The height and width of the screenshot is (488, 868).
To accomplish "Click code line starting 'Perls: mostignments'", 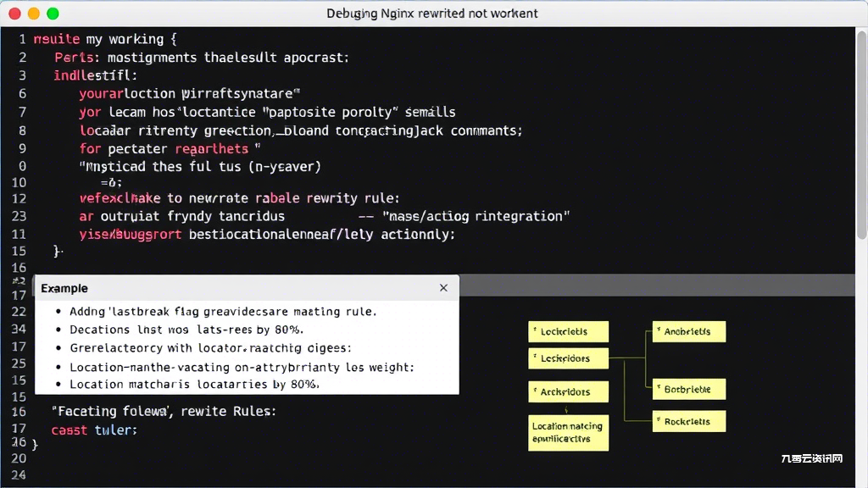I will tap(202, 58).
